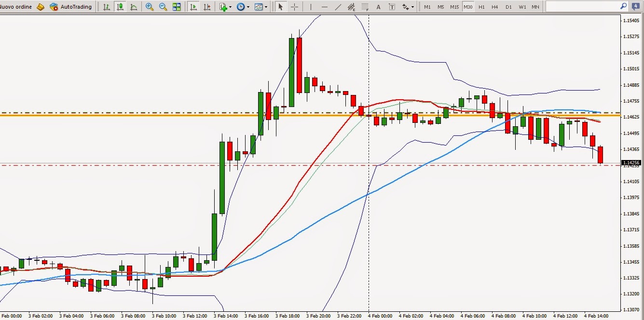Switch chart to line chart mode
The height and width of the screenshot is (320, 644).
(x=133, y=7)
